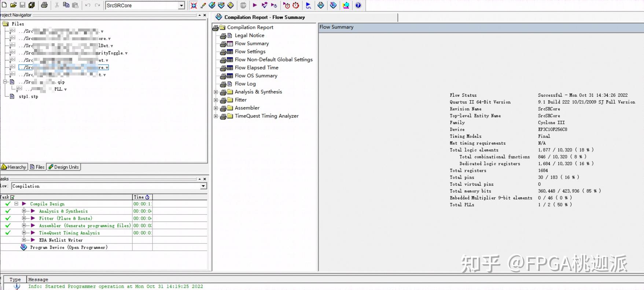
Task: Toggle the Task column checkbox icon
Action: click(12, 197)
